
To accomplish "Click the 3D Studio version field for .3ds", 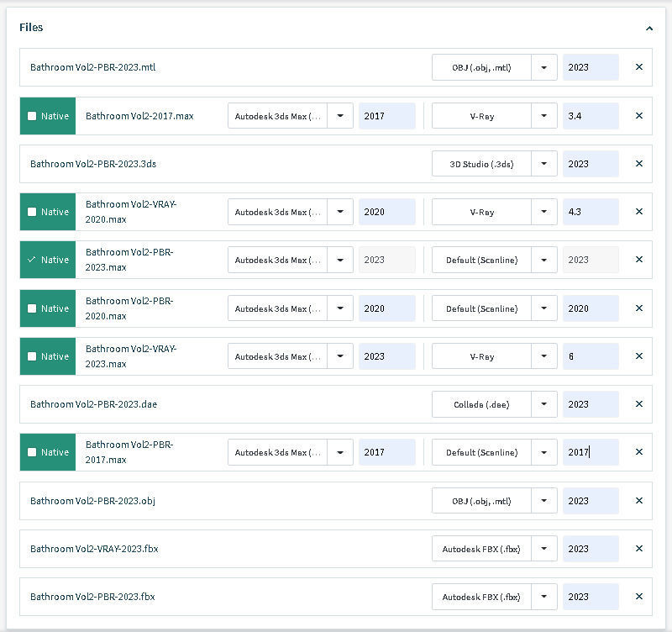I will tap(590, 164).
